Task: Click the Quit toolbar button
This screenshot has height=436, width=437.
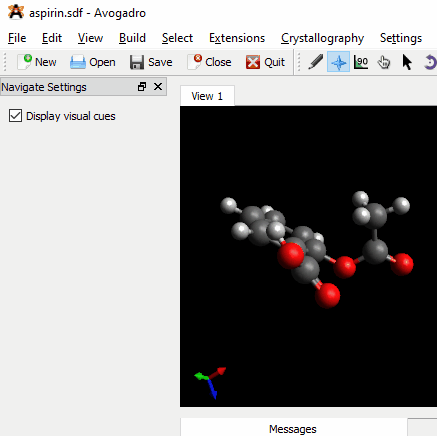Action: (265, 62)
